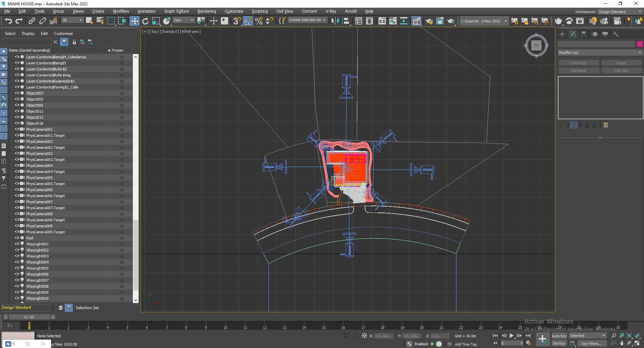Screen dimensions: 644x348
Task: Click the Edit Poly modifier button
Action: pos(621,71)
